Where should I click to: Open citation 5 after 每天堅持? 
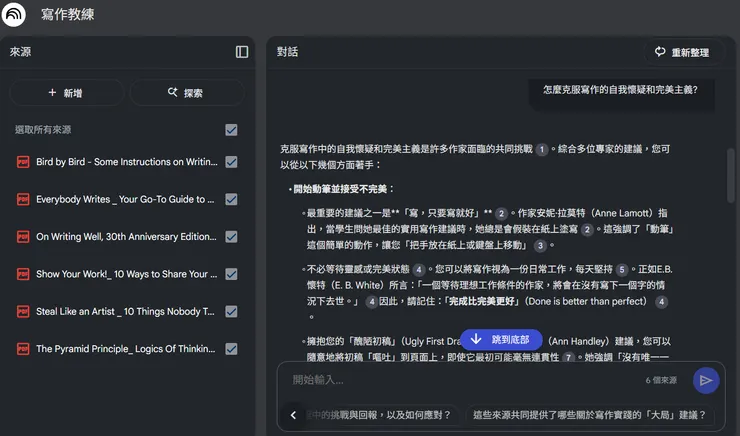[x=622, y=270]
